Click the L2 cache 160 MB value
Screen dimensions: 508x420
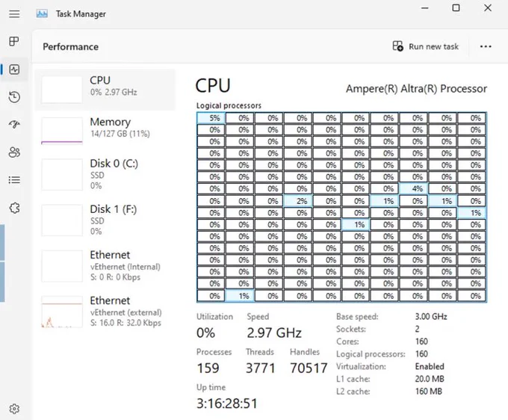point(429,392)
